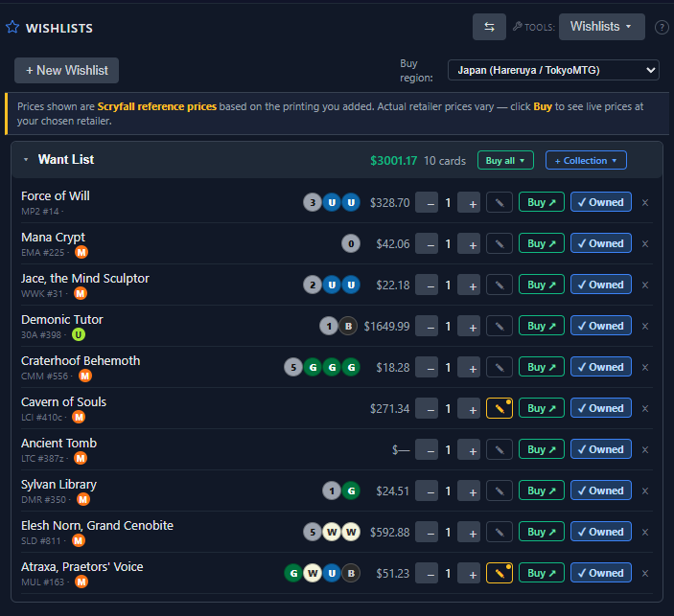The width and height of the screenshot is (674, 616).
Task: Toggle Owned for Craterhoof Behemoth
Action: pos(601,367)
